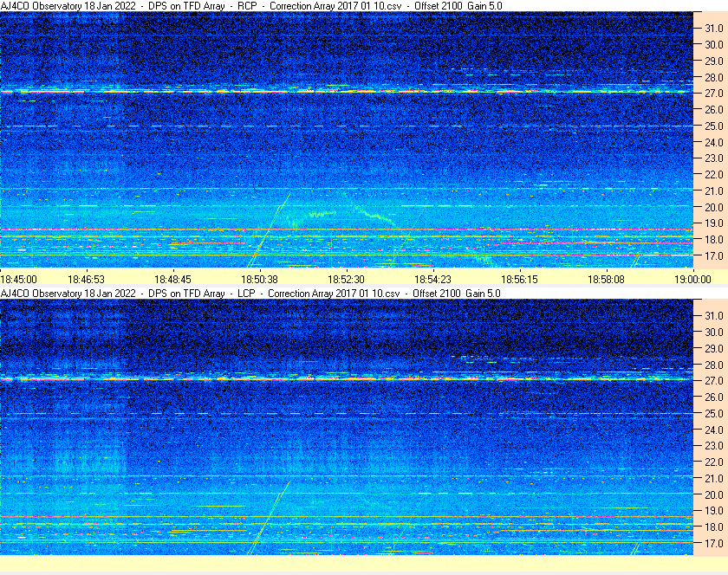The image size is (728, 575).
Task: Click 24.0 frequency label on LCP axis
Action: 714,430
